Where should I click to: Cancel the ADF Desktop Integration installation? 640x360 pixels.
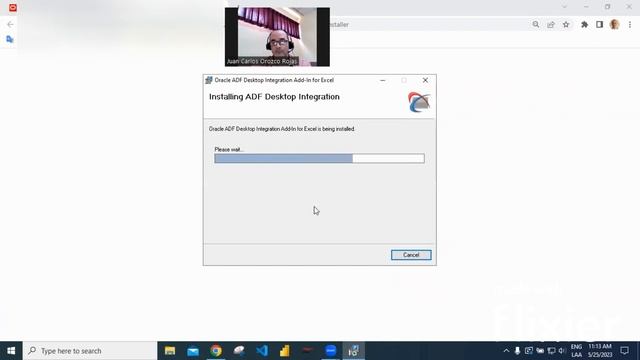pyautogui.click(x=411, y=255)
